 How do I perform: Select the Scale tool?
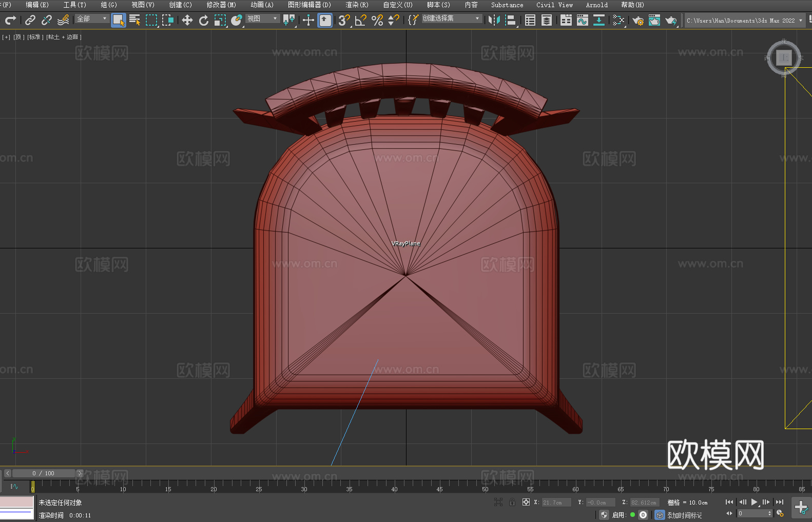click(220, 20)
